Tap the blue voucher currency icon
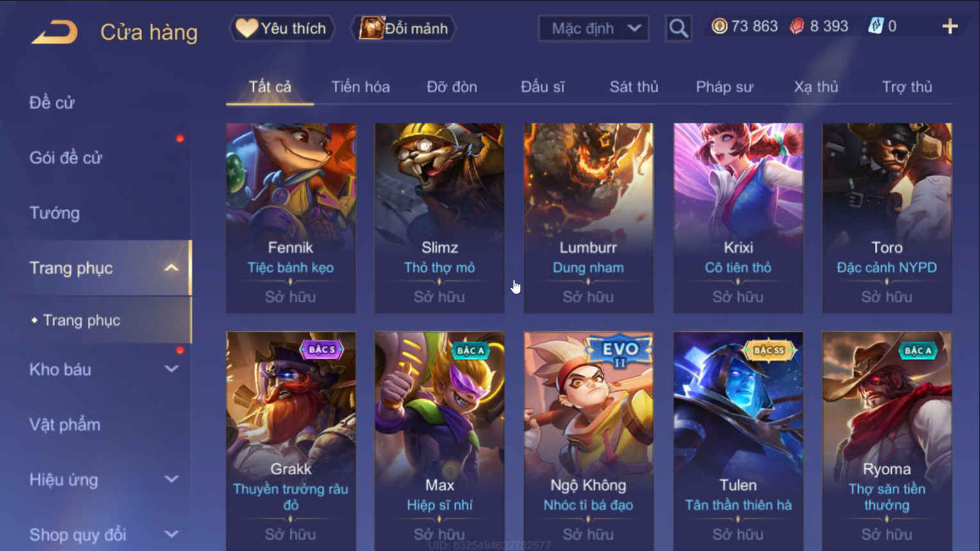 pos(875,26)
